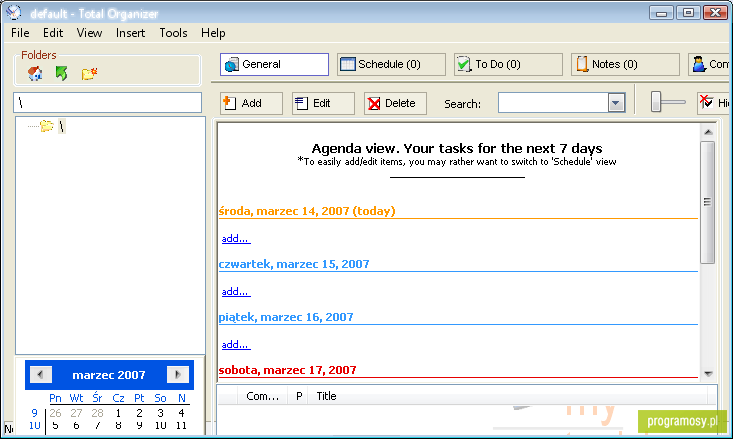Click add... link under czwartek, marzec 15

[235, 291]
